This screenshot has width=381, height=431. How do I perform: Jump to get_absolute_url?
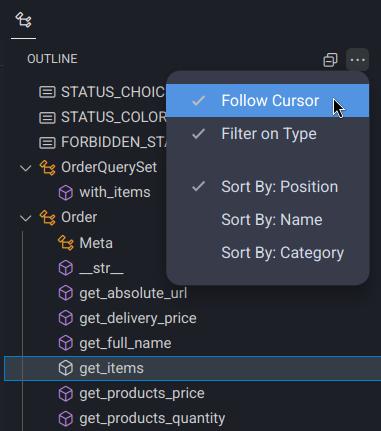coord(133,293)
